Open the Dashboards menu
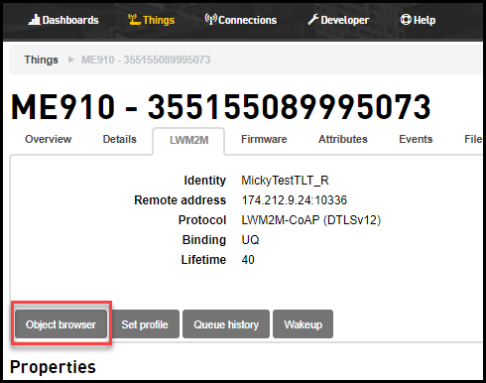 click(x=63, y=20)
